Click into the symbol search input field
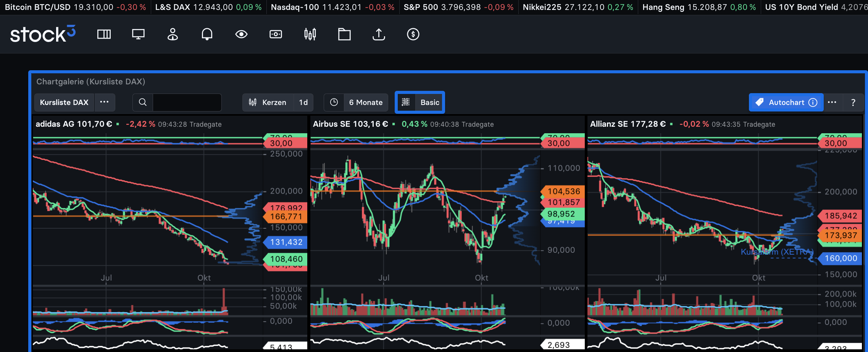Screen dimensions: 868x352 point(187,102)
